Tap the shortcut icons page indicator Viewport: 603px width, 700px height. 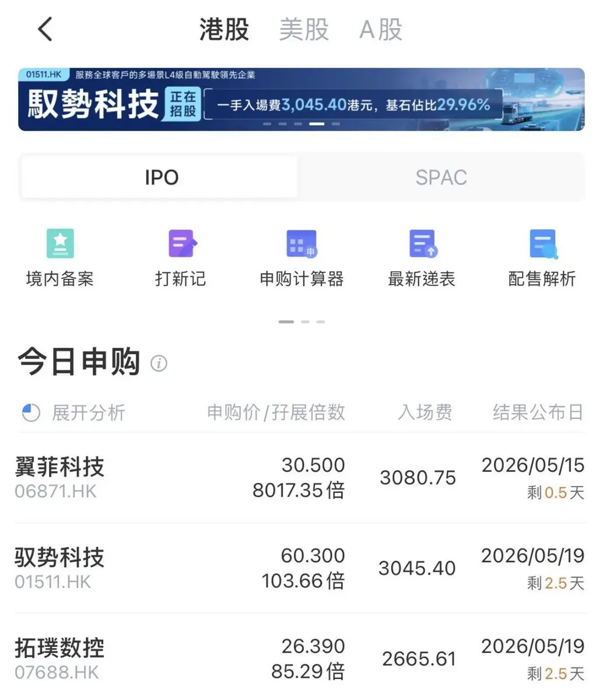coord(301,321)
